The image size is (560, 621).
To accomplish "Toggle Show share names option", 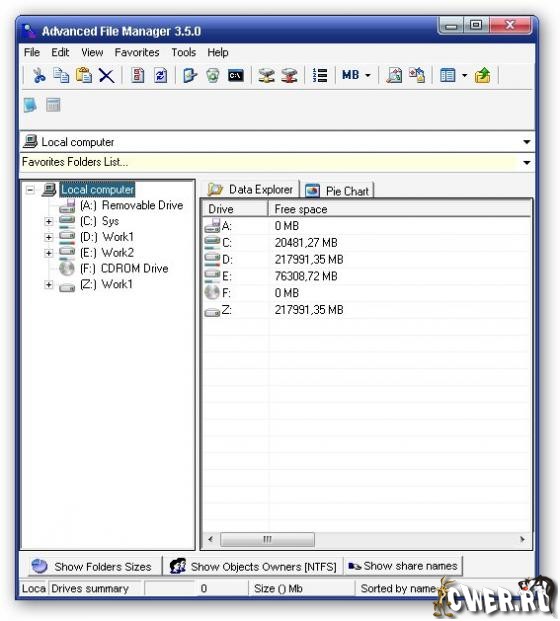I will tap(403, 566).
